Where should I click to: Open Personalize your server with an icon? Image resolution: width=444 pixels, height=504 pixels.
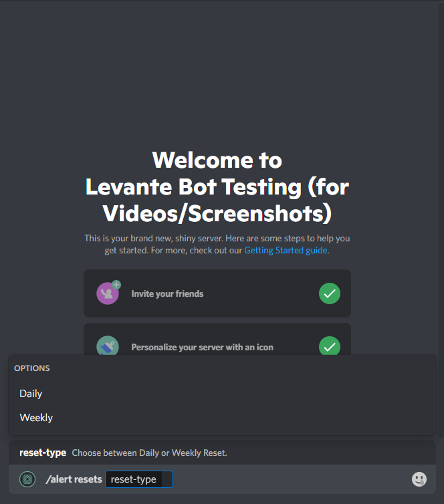coord(217,340)
